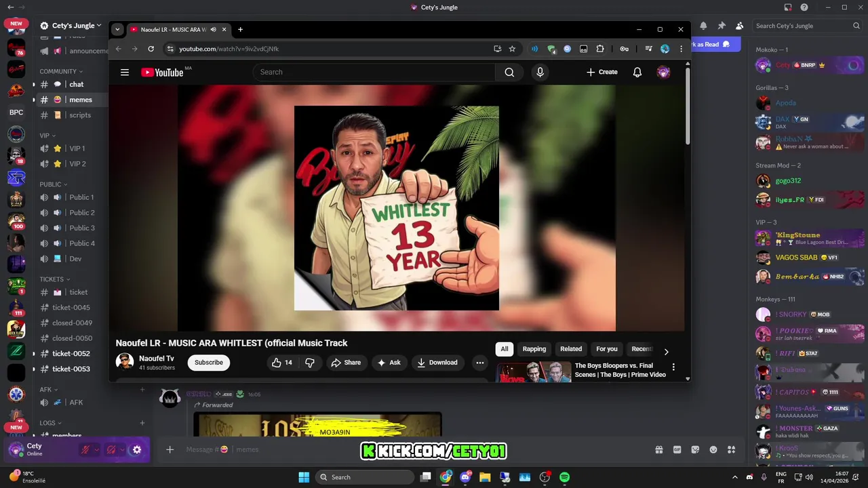The width and height of the screenshot is (868, 488).
Task: Subscribe to Naoufel Tv channel
Action: (209, 363)
